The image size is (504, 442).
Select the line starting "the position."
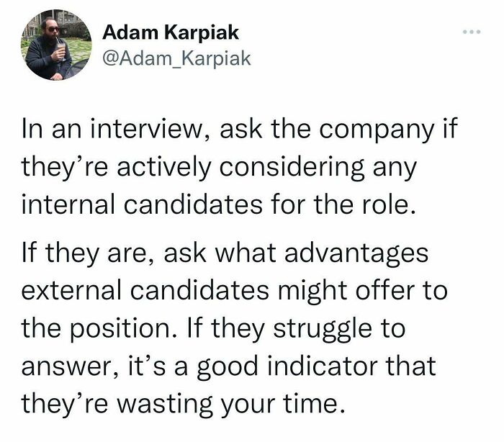215,329
